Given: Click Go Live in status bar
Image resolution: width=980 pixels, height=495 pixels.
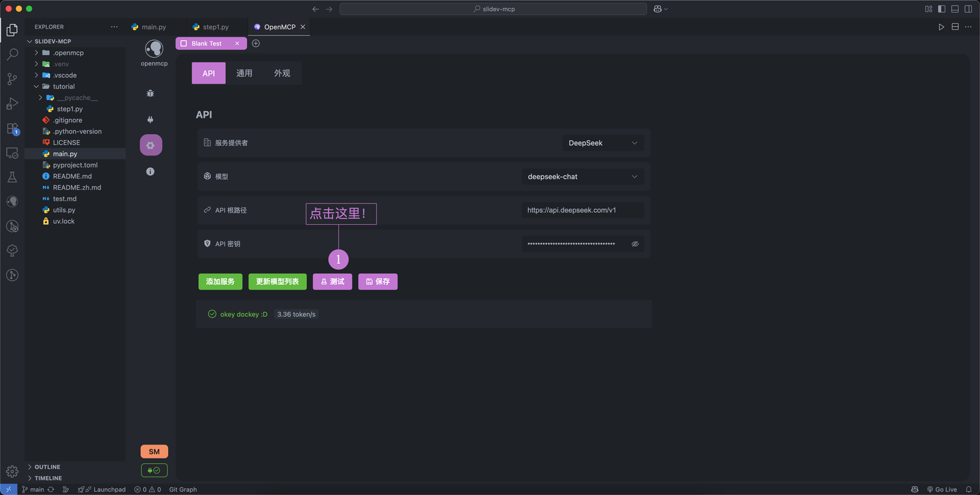Looking at the screenshot, I should pyautogui.click(x=941, y=490).
